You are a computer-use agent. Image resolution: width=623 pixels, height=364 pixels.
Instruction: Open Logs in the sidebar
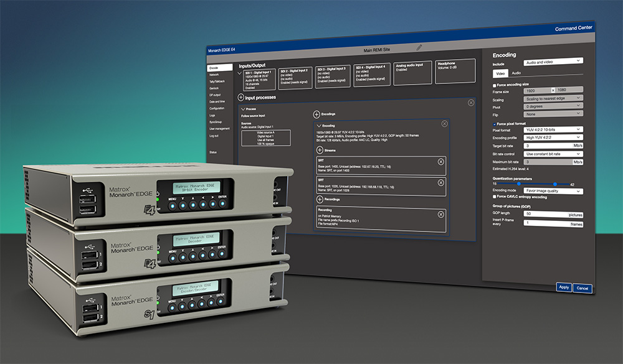pyautogui.click(x=212, y=115)
